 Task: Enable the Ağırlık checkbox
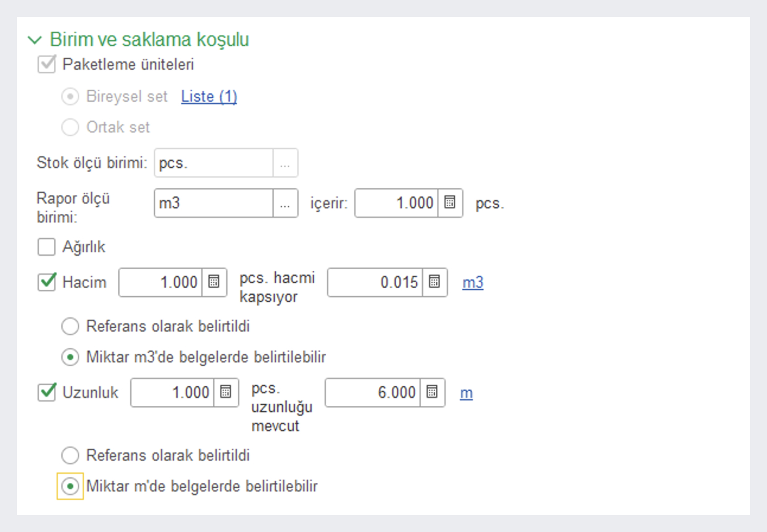tap(46, 246)
